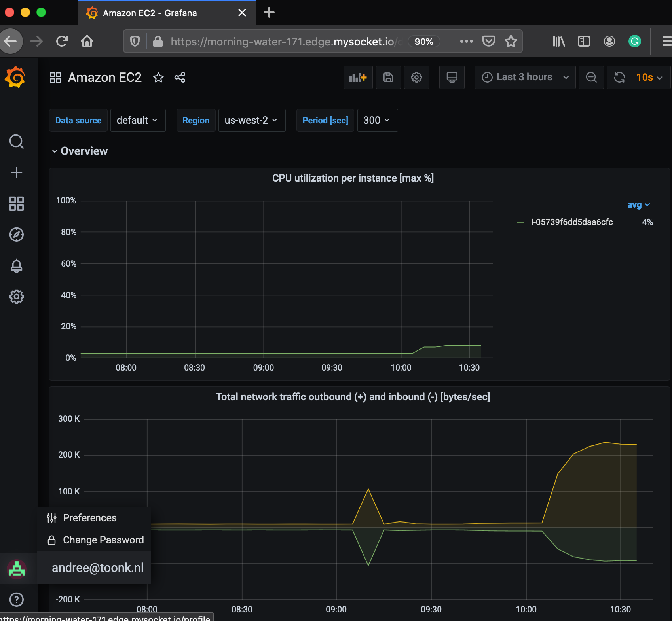Click the Amazon EC2 dashboard title
672x621 pixels.
[104, 78]
